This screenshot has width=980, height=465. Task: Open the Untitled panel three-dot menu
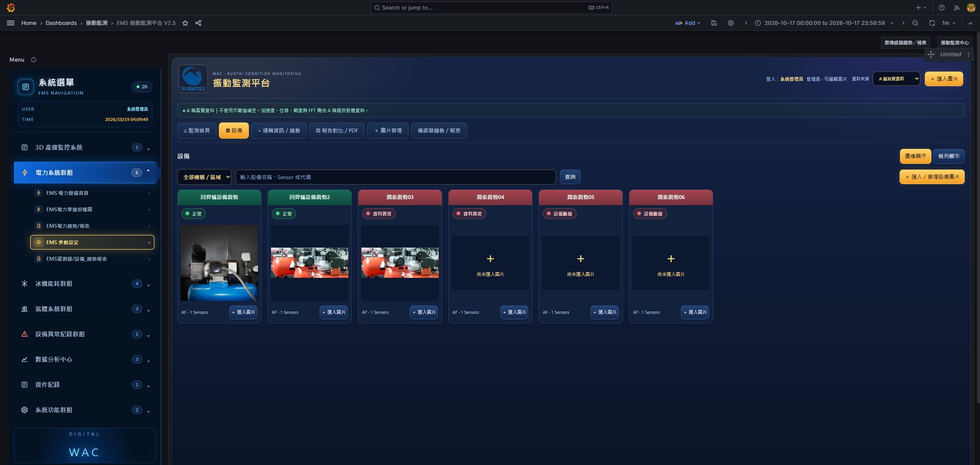[969, 54]
